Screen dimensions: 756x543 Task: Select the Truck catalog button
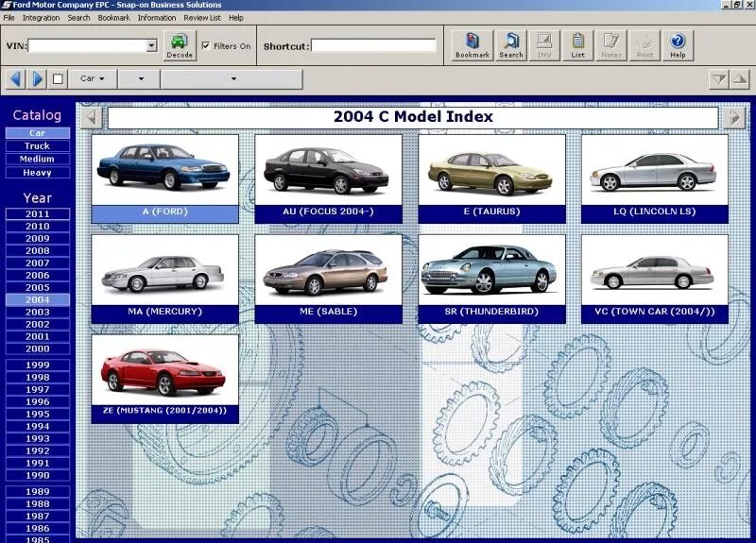(38, 146)
